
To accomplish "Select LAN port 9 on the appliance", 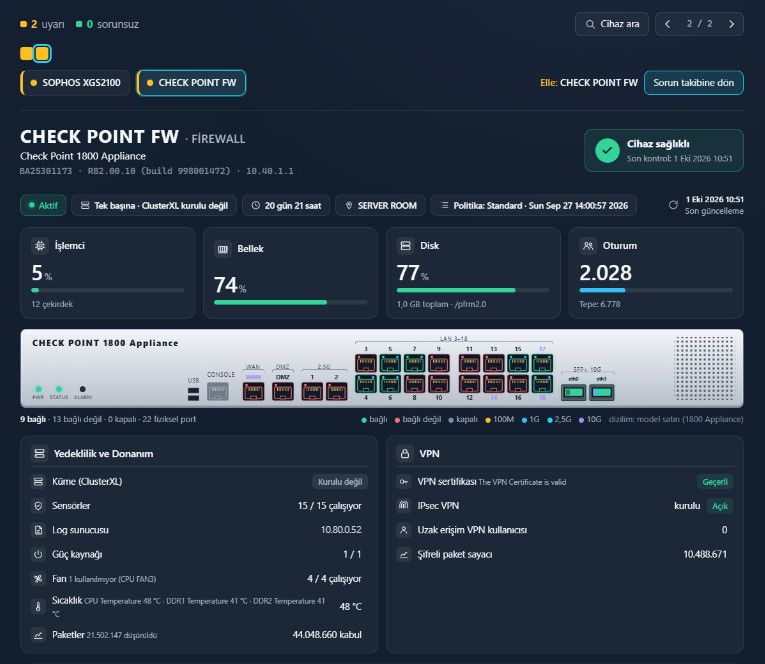I will [439, 363].
